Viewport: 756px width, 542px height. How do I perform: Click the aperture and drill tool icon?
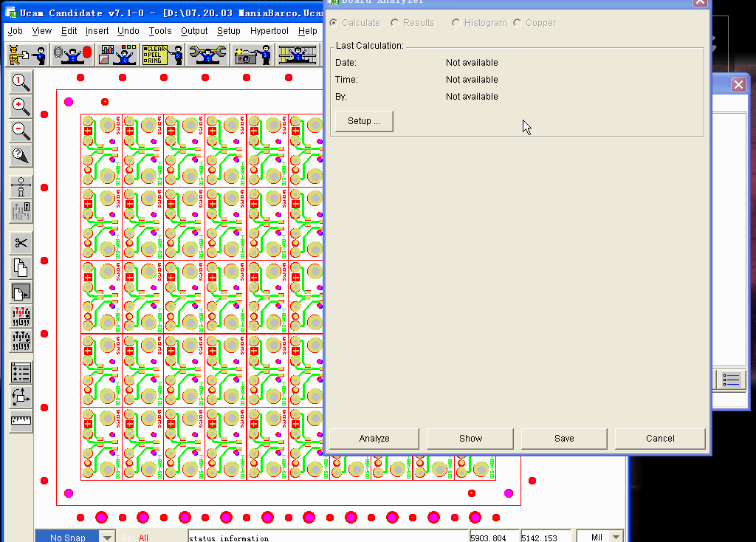click(72, 55)
